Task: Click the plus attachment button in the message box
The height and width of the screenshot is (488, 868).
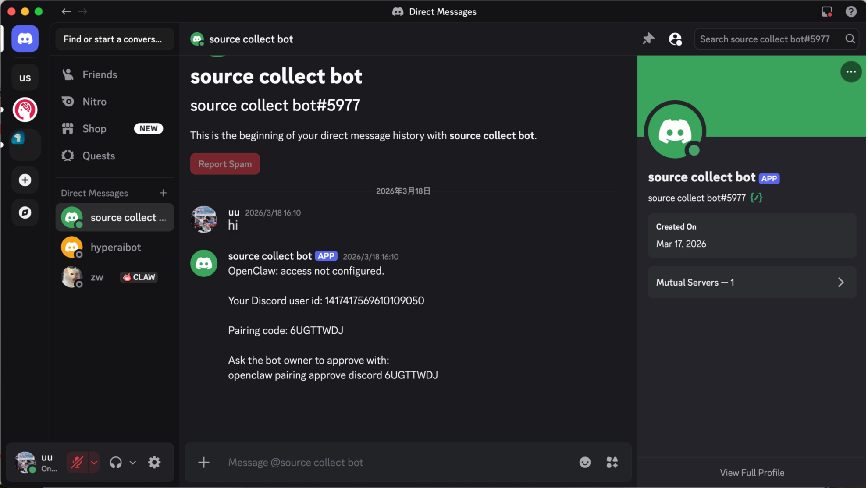Action: click(x=204, y=463)
